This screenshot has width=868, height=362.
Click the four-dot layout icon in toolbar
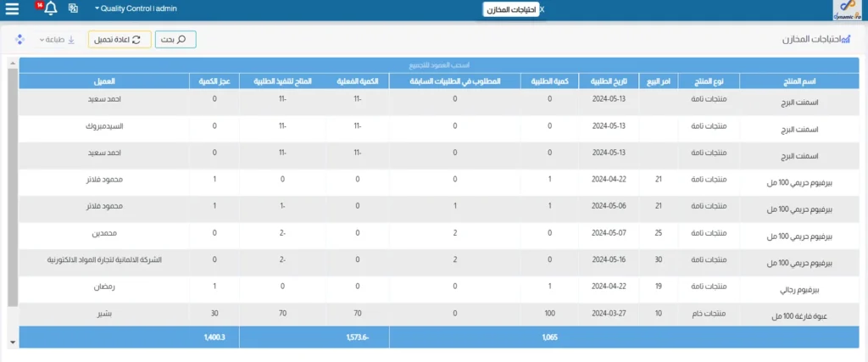[x=20, y=40]
